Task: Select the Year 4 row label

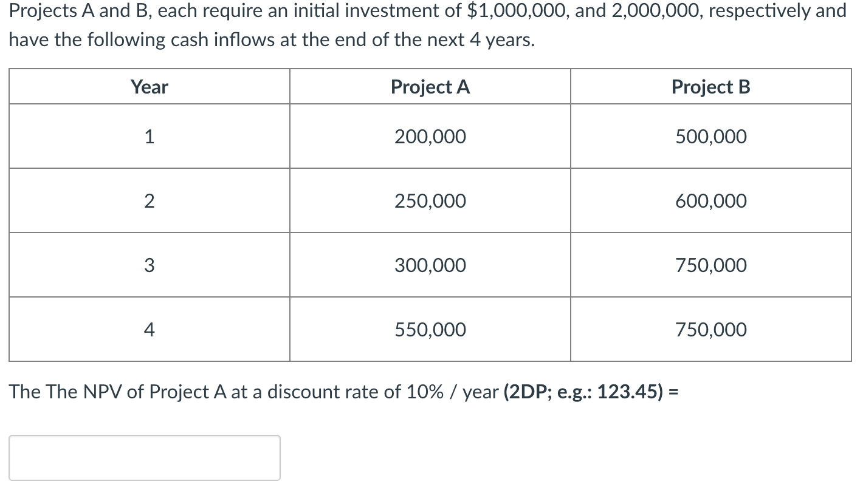Action: [x=149, y=329]
